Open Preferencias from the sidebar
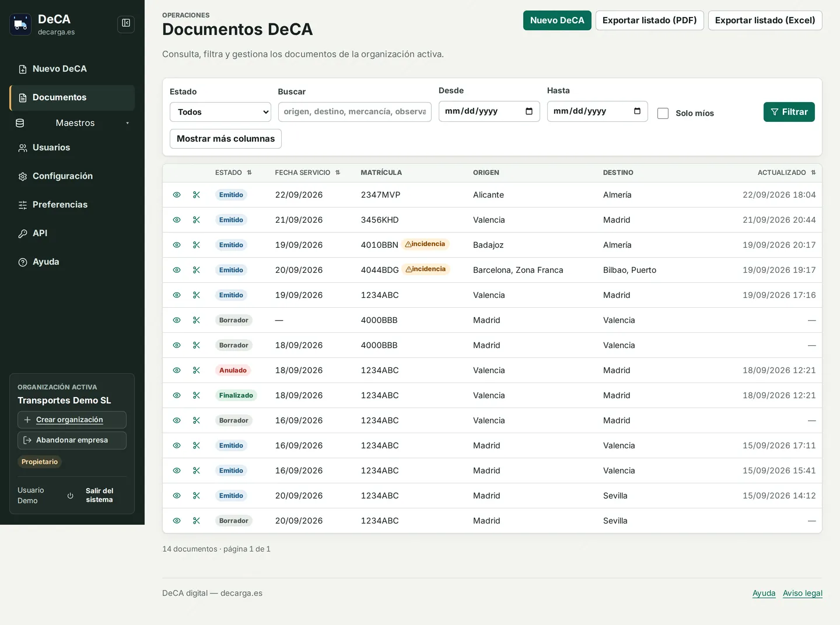 coord(72,205)
